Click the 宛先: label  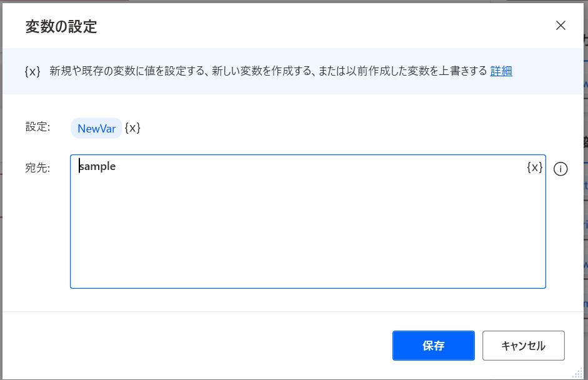point(37,167)
